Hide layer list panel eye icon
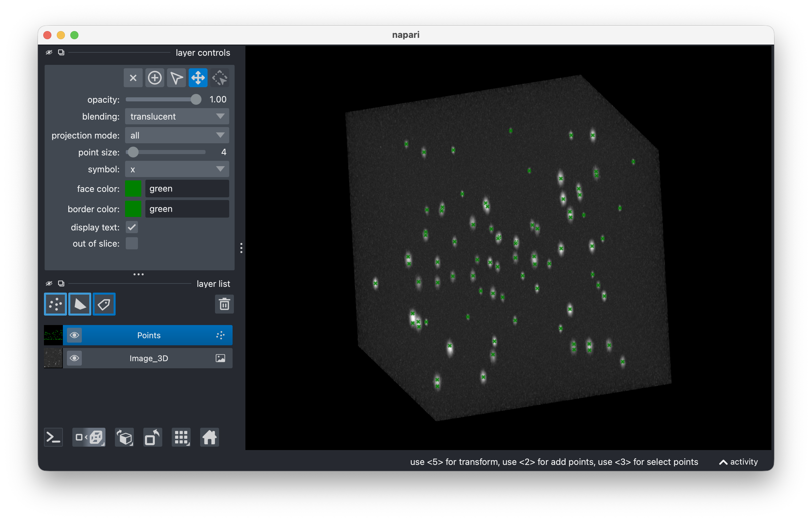Viewport: 812px width, 521px height. pos(49,283)
